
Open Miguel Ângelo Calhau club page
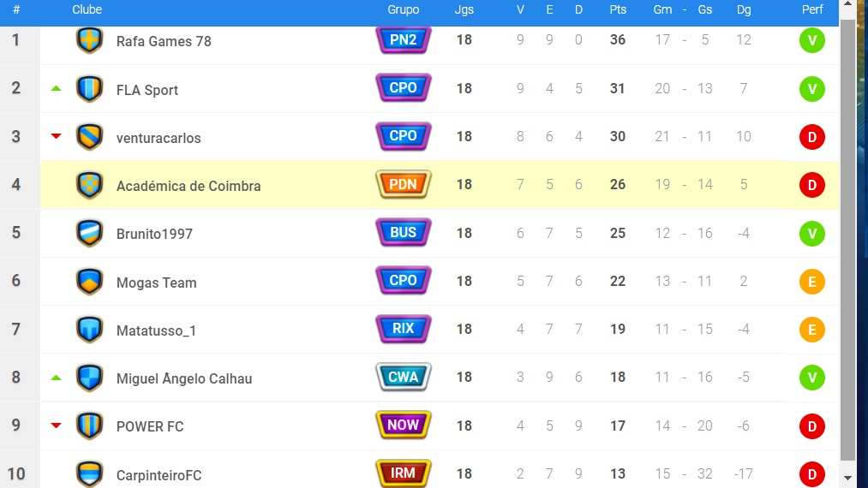pyautogui.click(x=183, y=378)
